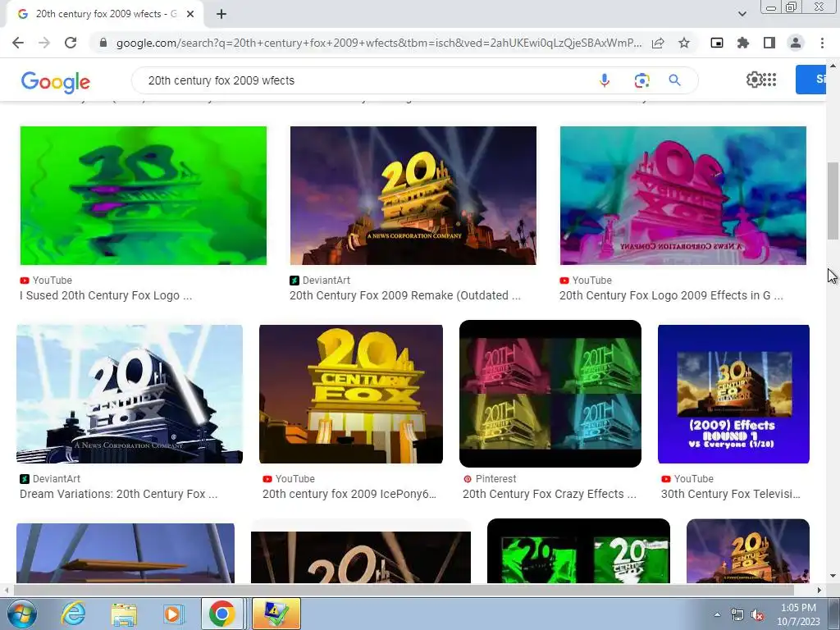The height and width of the screenshot is (630, 840).
Task: Show hidden system tray icons
Action: tap(717, 614)
